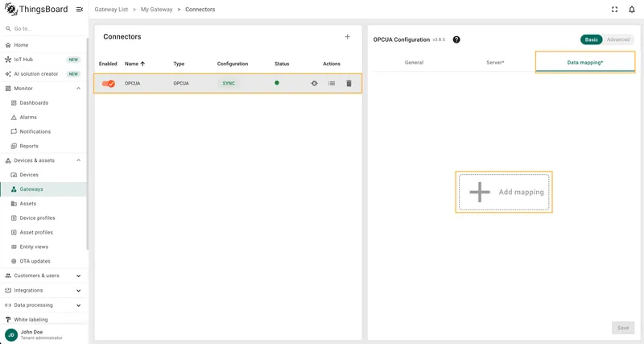The height and width of the screenshot is (344, 644).
Task: Expand Customers & users section
Action: 78,276
